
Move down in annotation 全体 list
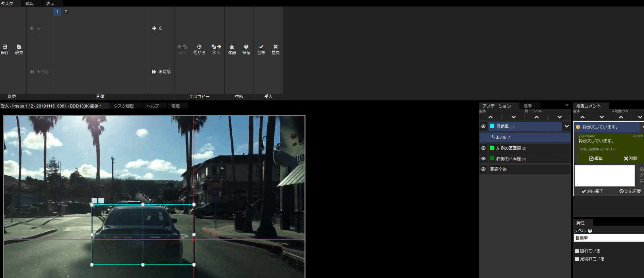[513, 117]
